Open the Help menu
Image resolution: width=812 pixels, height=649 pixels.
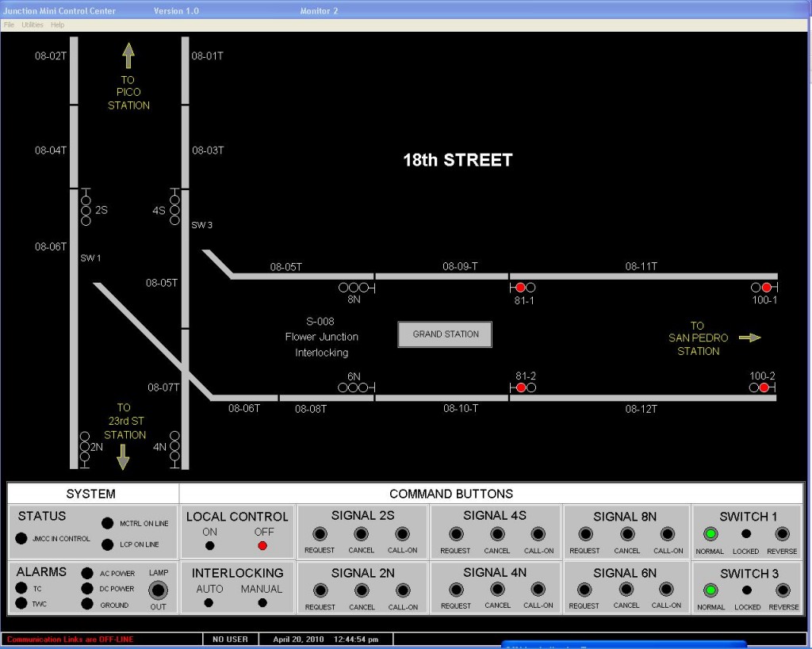[x=57, y=25]
